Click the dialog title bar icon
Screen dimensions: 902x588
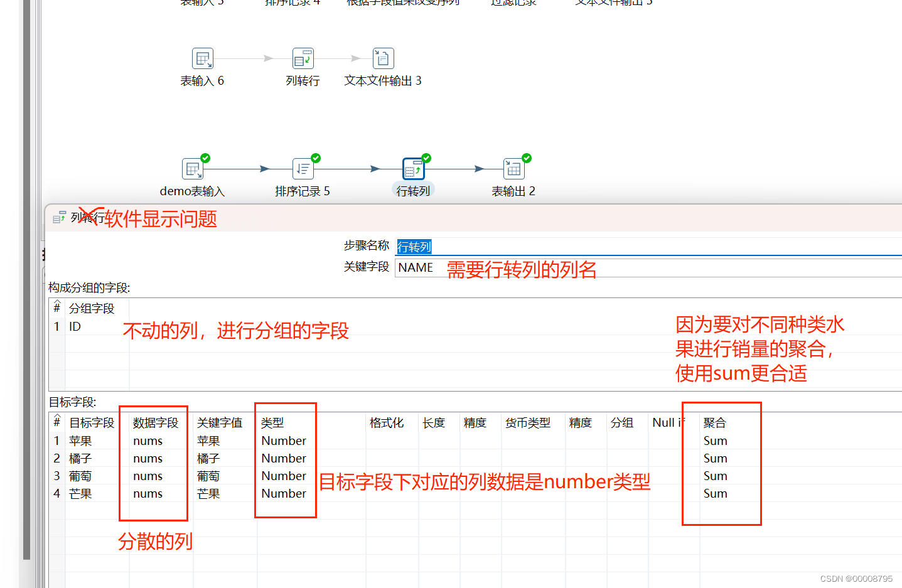[59, 218]
